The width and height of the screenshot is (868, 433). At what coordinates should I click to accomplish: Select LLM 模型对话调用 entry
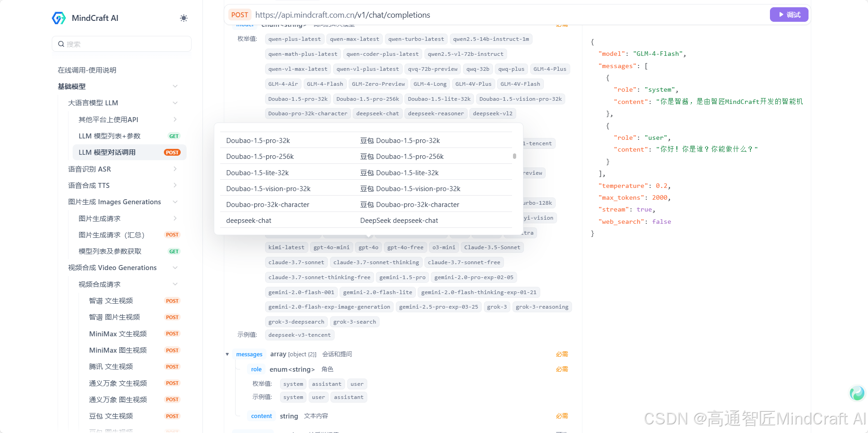coord(129,153)
